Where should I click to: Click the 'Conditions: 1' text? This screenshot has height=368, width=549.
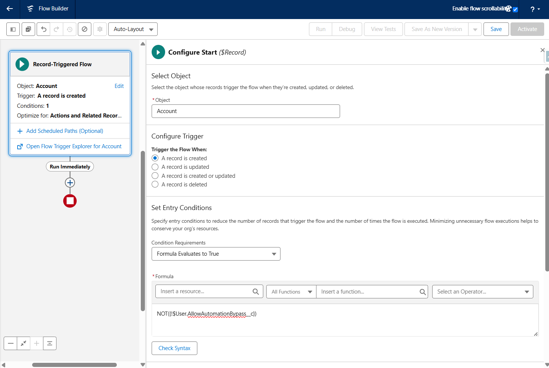[33, 106]
